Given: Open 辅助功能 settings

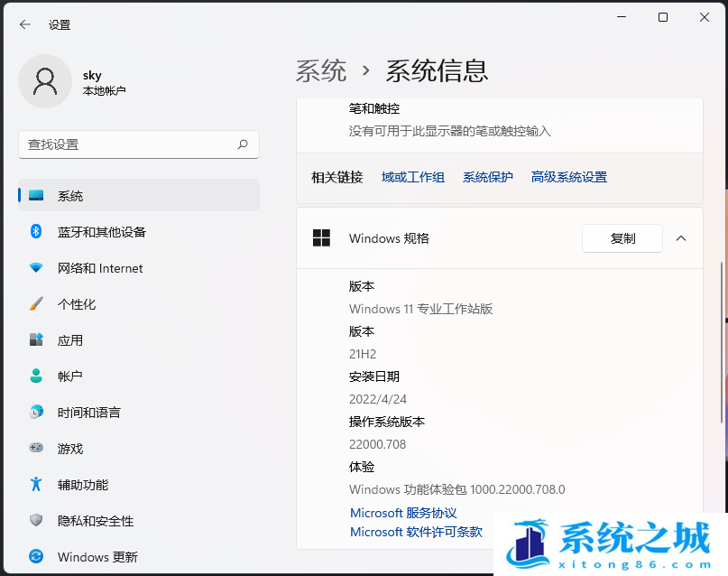Looking at the screenshot, I should coord(139,485).
